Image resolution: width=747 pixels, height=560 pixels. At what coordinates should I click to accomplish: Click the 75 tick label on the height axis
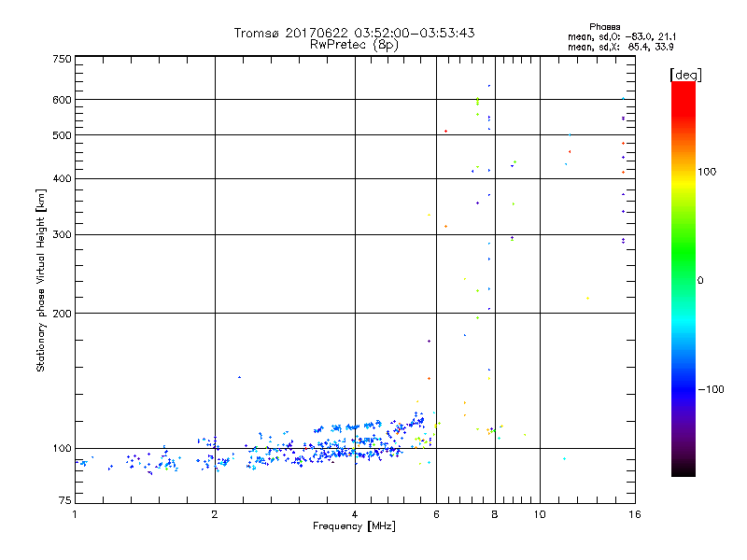64,504
